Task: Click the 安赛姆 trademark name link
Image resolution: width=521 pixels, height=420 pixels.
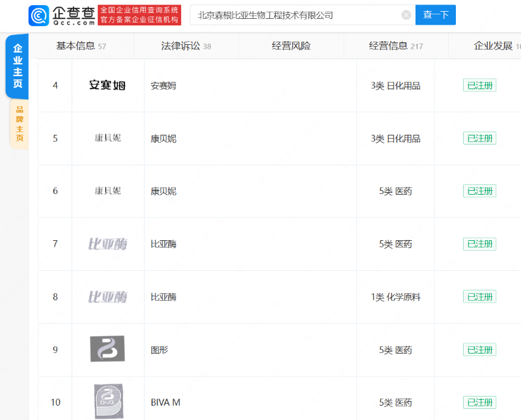Action: tap(163, 85)
